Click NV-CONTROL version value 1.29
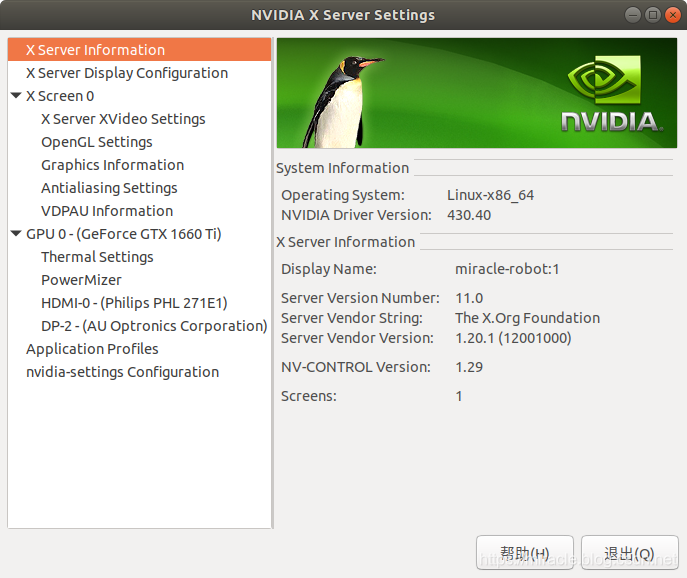This screenshot has width=687, height=578. (469, 367)
